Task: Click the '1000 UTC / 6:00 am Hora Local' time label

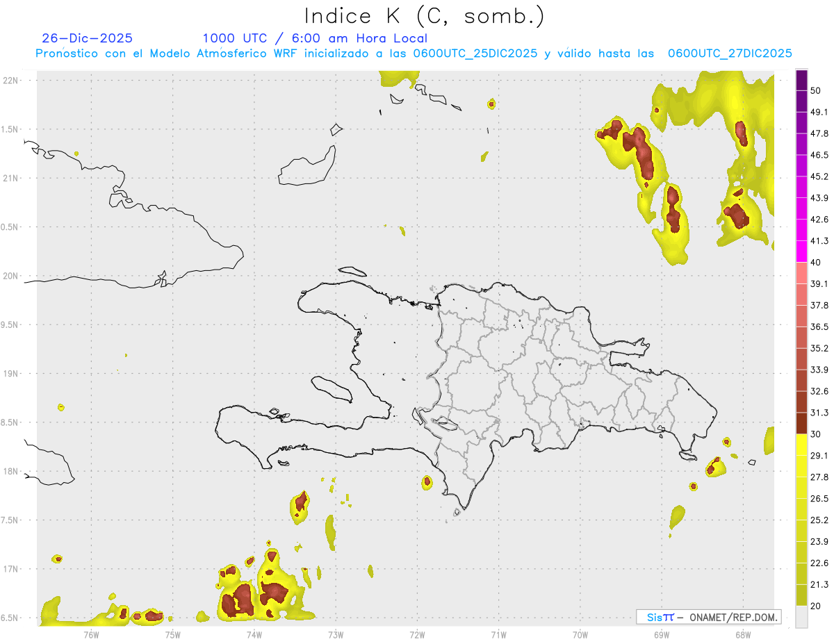Action: coord(315,38)
